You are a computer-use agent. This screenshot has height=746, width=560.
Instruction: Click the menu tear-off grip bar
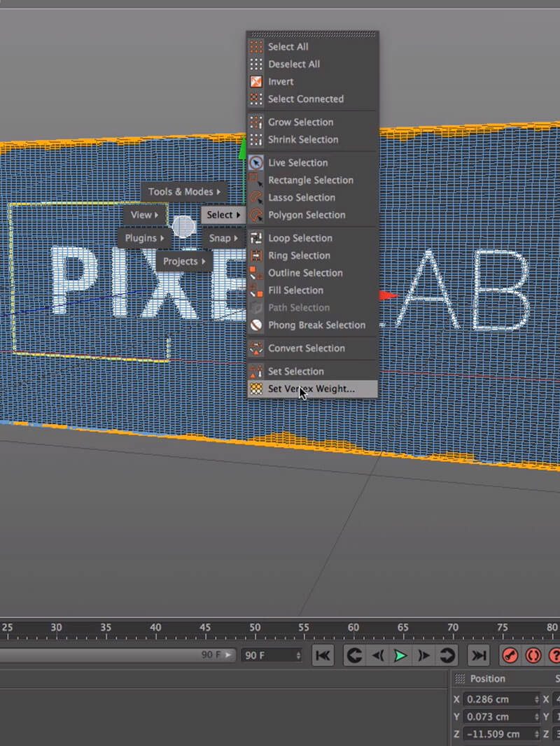[313, 34]
